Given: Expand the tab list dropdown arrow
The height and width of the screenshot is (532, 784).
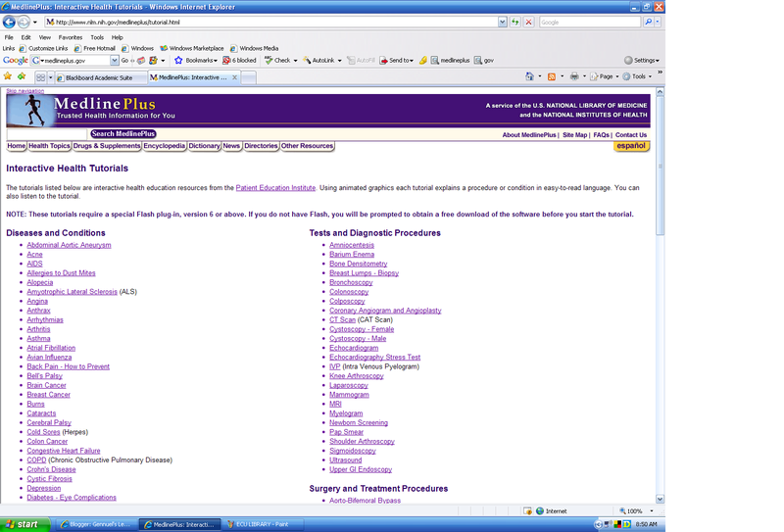Looking at the screenshot, I should pyautogui.click(x=51, y=77).
